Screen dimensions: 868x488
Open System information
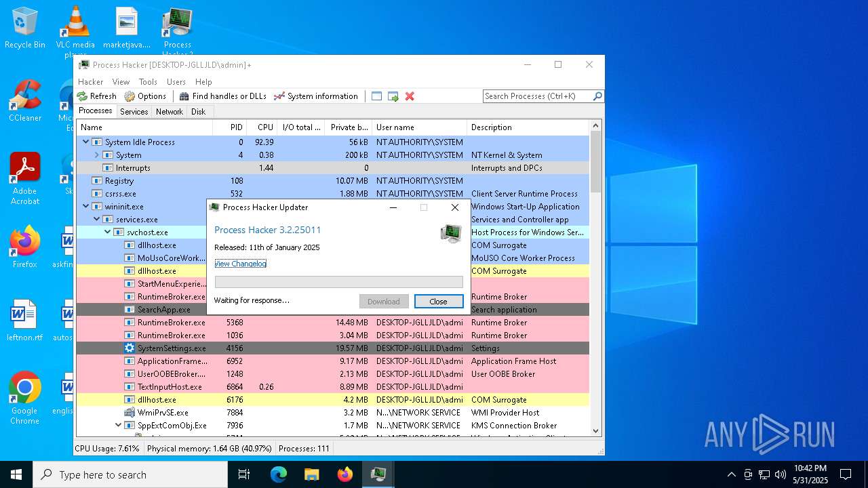point(315,96)
